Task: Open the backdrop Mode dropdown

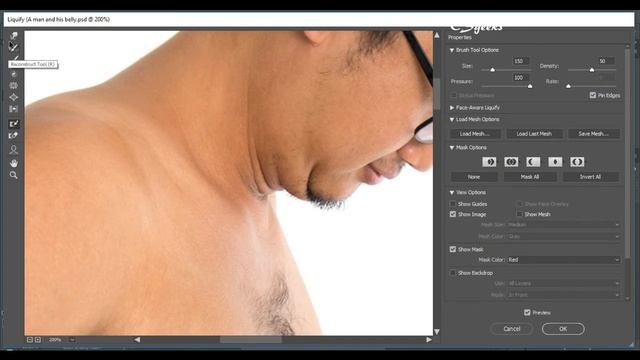Action: tap(564, 295)
